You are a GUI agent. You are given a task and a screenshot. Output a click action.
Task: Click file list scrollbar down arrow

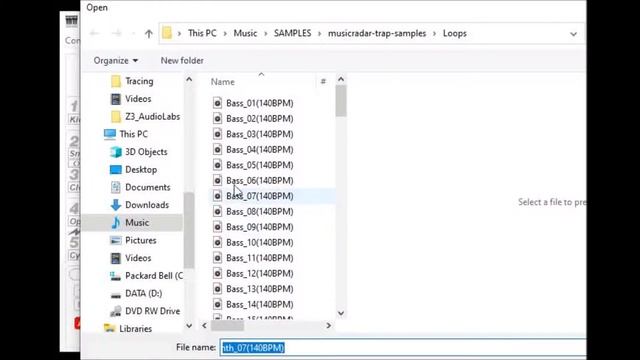click(341, 313)
